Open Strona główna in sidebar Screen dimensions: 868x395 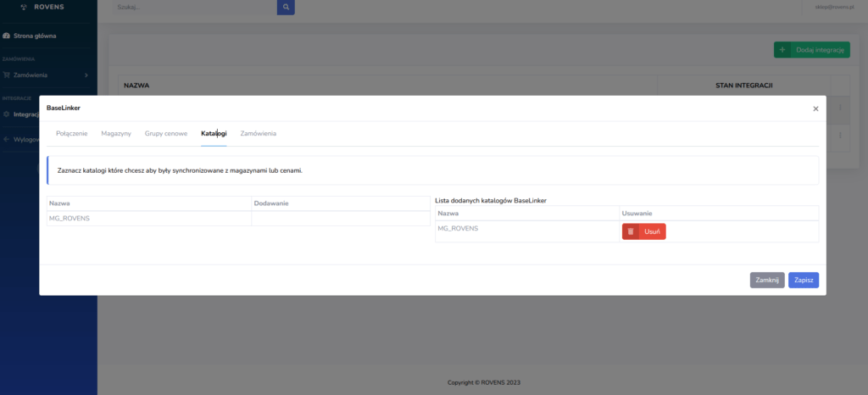pos(35,36)
